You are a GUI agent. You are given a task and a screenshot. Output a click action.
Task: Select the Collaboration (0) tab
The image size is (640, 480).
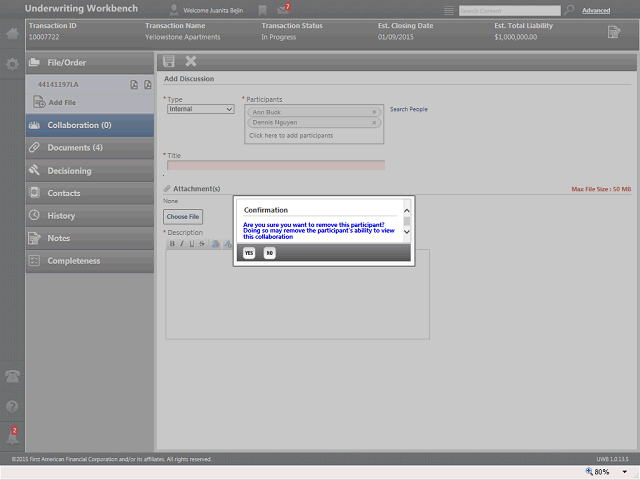[x=90, y=125]
